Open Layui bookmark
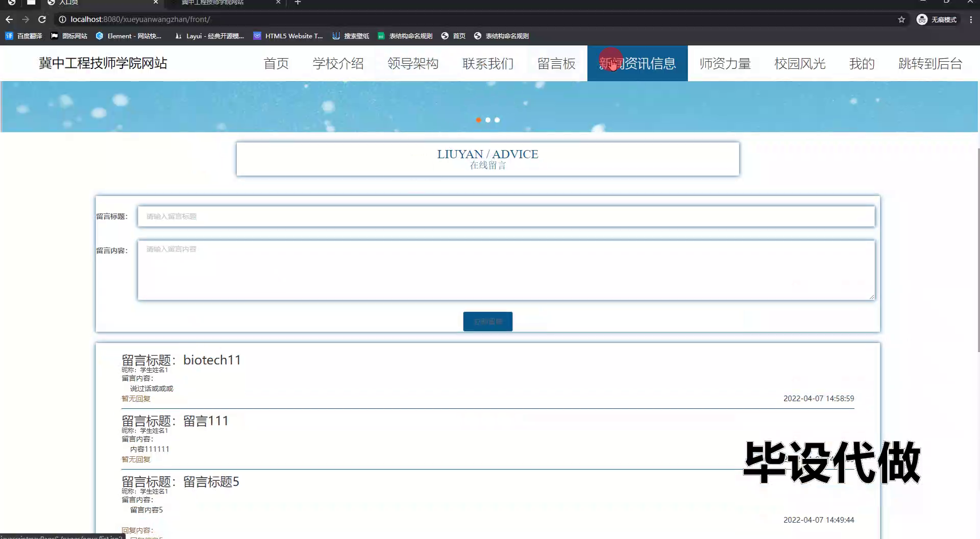This screenshot has width=980, height=539. coord(209,36)
